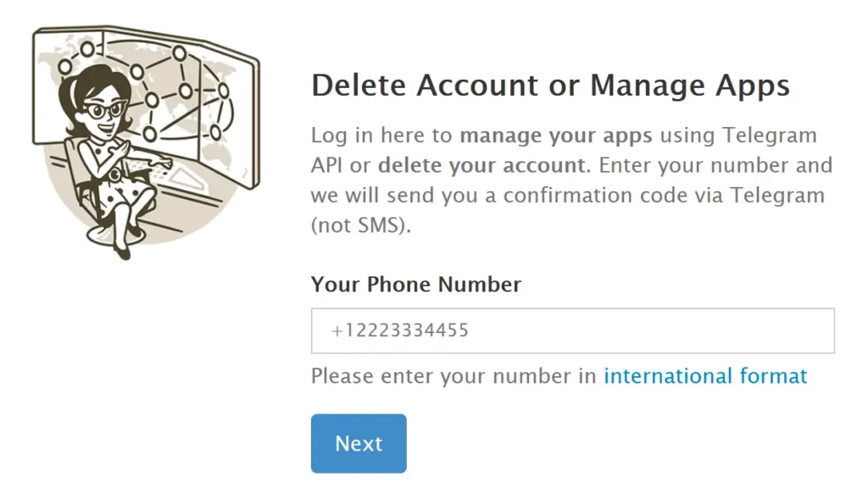
Task: Click the +12223334455 placeholder text
Action: click(400, 330)
